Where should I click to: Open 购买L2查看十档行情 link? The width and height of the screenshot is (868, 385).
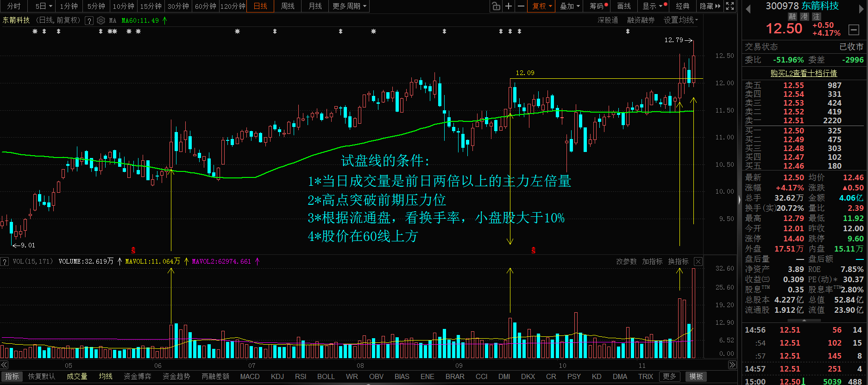click(804, 73)
